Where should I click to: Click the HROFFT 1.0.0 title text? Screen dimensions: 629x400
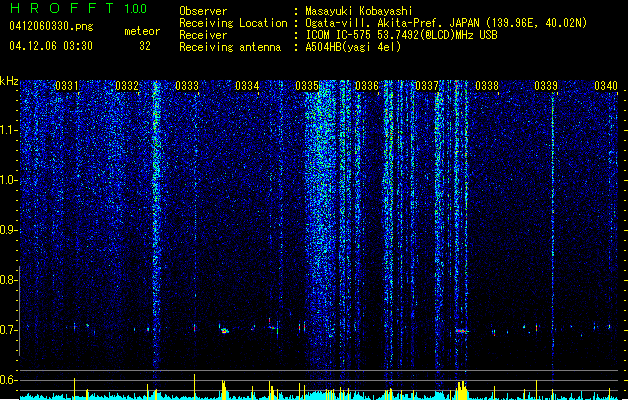78,8
